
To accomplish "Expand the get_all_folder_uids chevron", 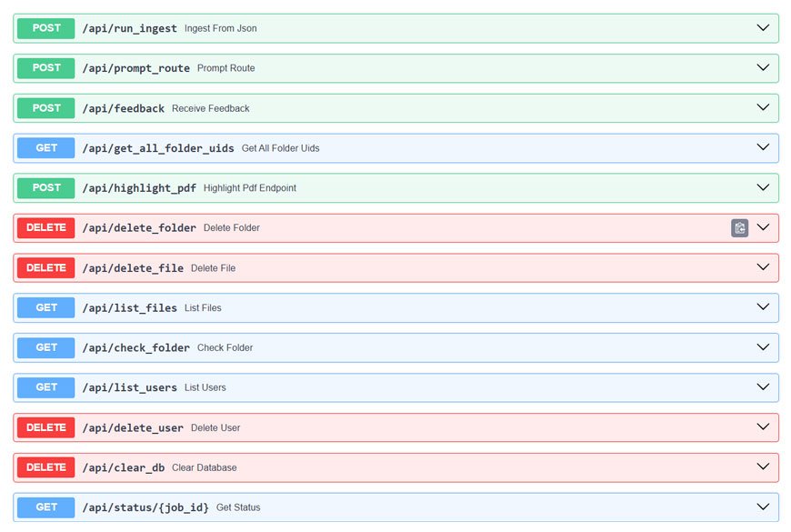I will coord(763,148).
